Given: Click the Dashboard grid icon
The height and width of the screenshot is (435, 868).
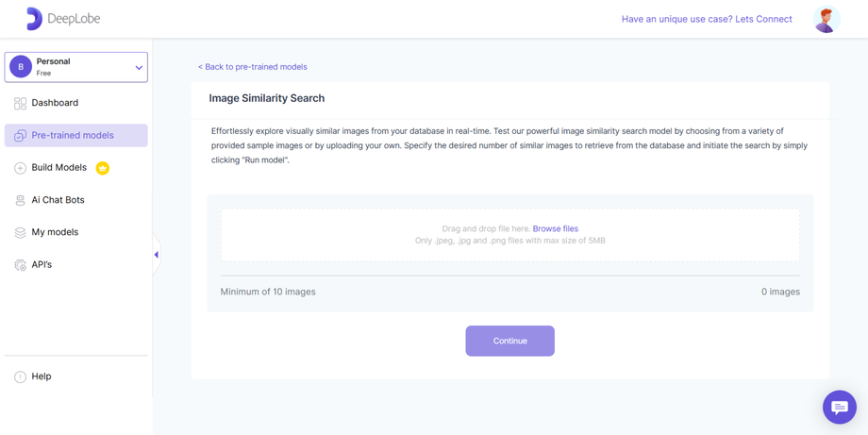Looking at the screenshot, I should [20, 103].
